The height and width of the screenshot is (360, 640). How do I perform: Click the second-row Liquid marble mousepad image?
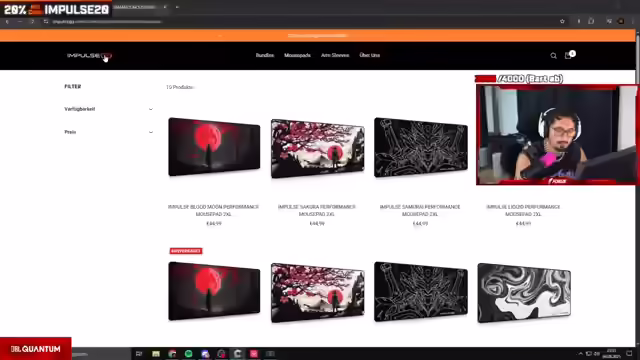tap(524, 293)
